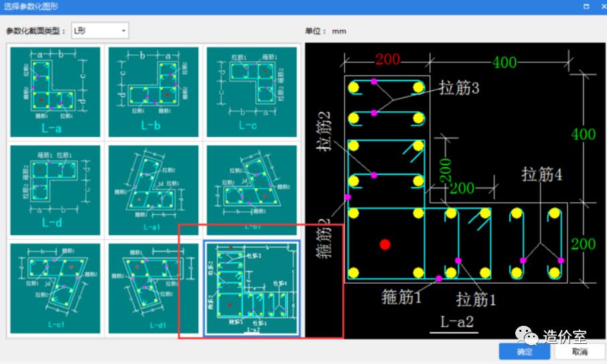Screen dimensions: 607x364
Task: Maximize the 选择参数化图形 dialog window
Action: (586, 6)
